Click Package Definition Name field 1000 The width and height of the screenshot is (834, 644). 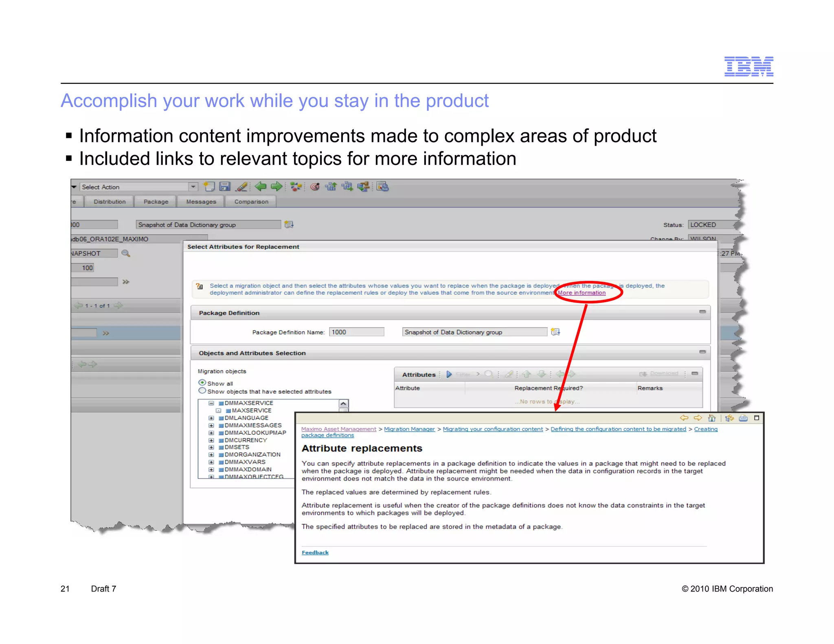point(357,332)
